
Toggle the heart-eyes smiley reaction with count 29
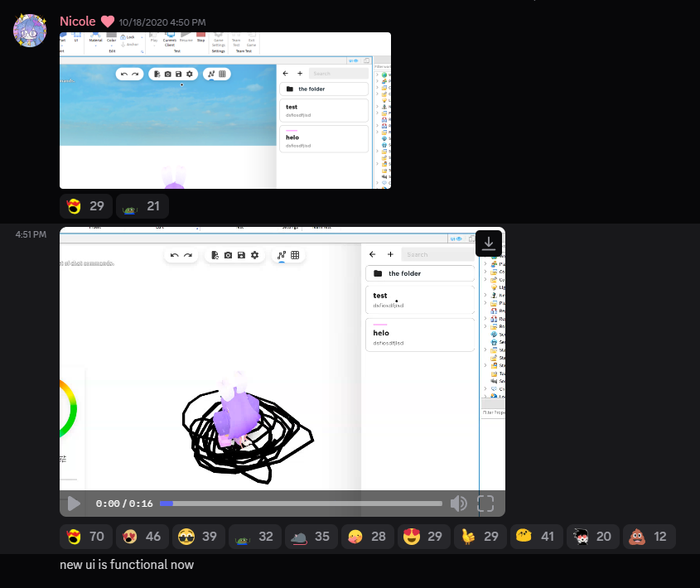423,537
